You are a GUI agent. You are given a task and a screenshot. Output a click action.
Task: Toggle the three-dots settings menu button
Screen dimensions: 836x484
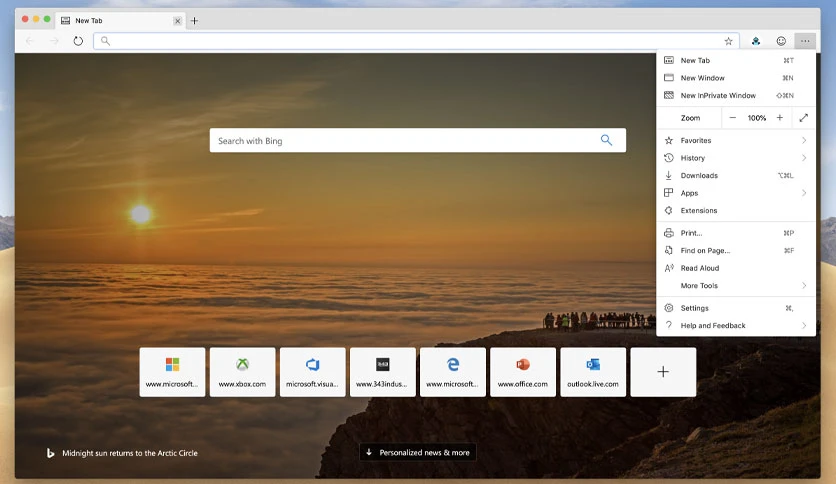point(805,41)
